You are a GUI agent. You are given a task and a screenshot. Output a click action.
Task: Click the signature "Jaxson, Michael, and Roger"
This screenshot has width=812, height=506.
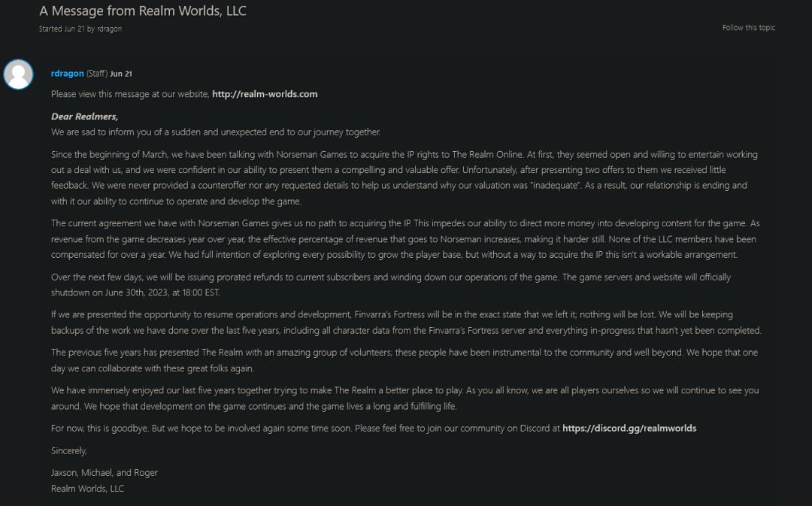coord(105,473)
